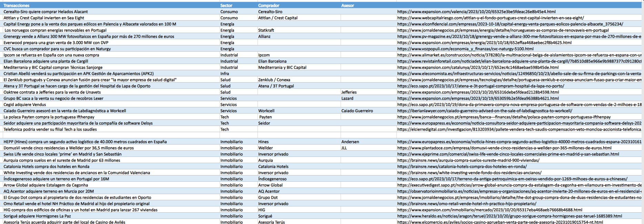
Task: Open the heraldo.es Sorigué Hormigones link
Action: coord(510,216)
